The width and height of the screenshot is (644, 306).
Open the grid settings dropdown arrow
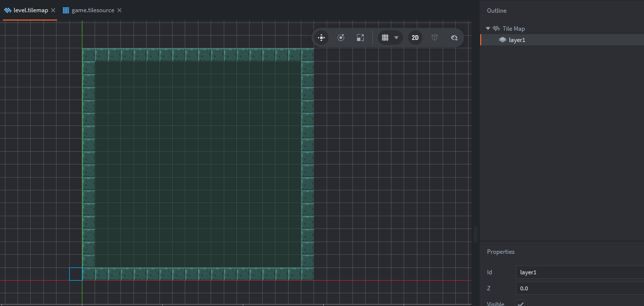coord(396,38)
